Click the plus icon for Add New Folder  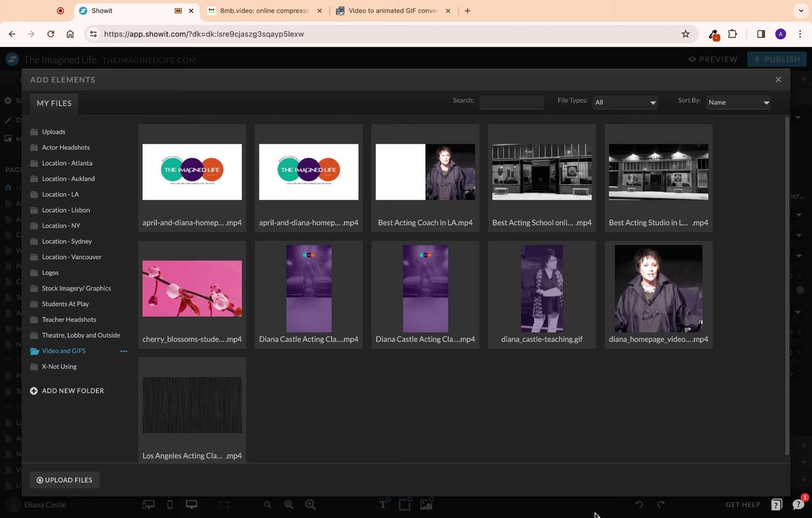coord(34,391)
